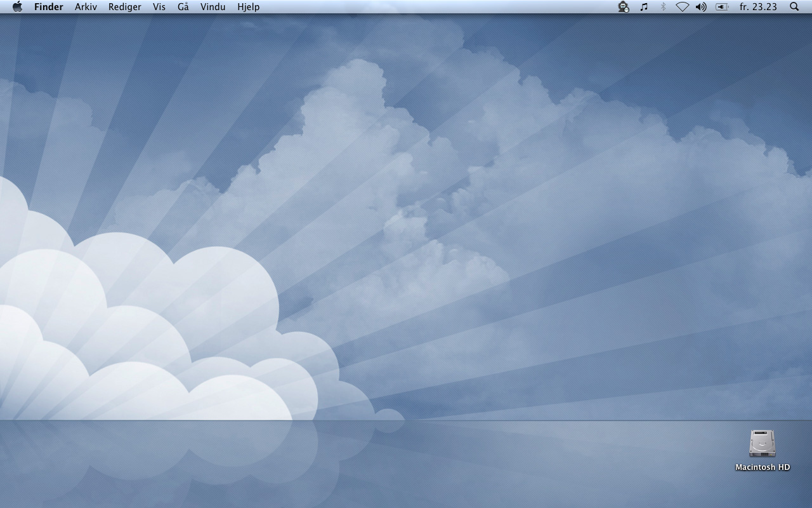This screenshot has width=812, height=508.
Task: Click the creature status icon in menu bar
Action: click(x=624, y=7)
